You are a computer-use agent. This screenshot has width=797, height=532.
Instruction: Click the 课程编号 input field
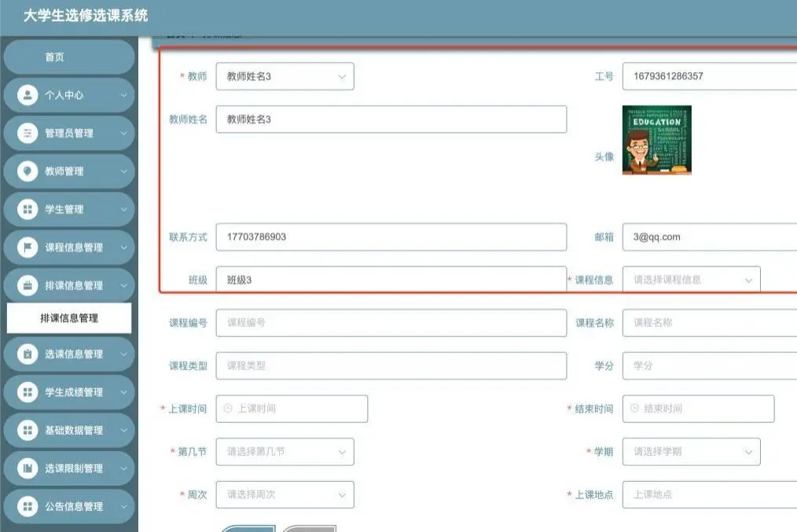pos(391,322)
